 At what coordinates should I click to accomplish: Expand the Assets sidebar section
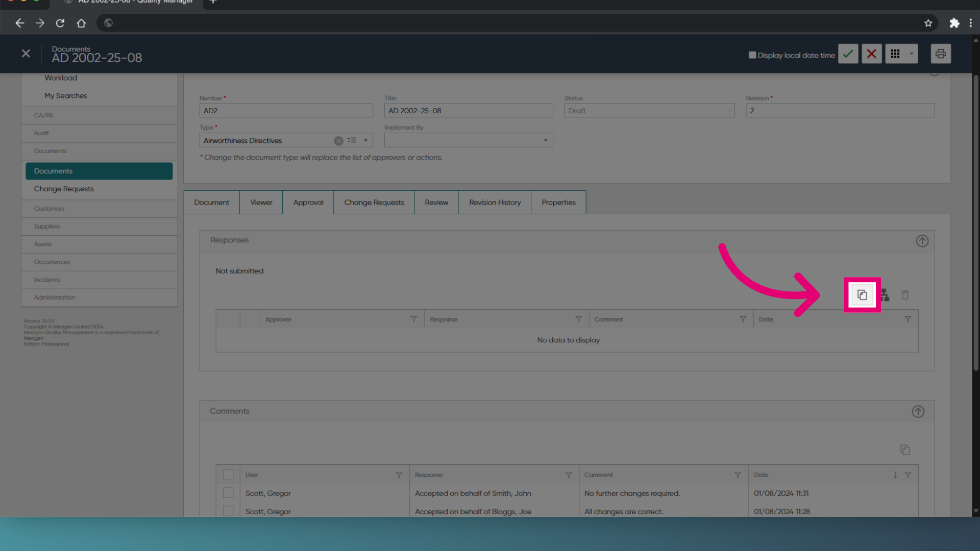(99, 244)
